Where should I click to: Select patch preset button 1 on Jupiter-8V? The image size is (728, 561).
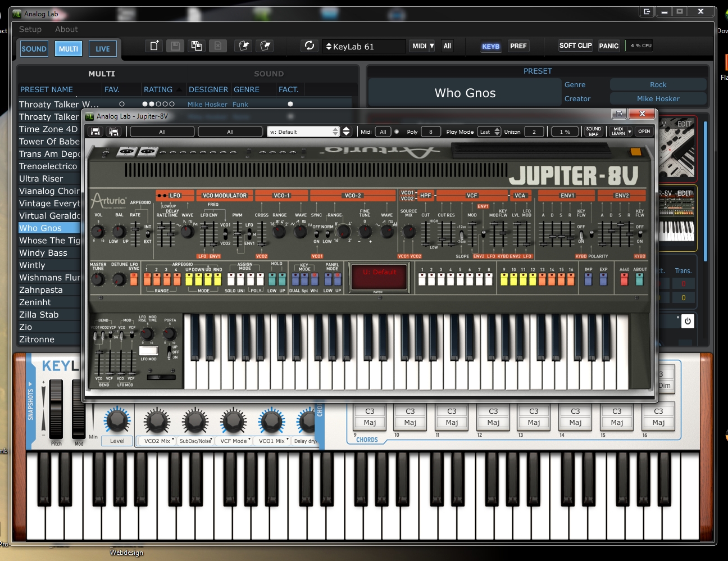(x=422, y=279)
